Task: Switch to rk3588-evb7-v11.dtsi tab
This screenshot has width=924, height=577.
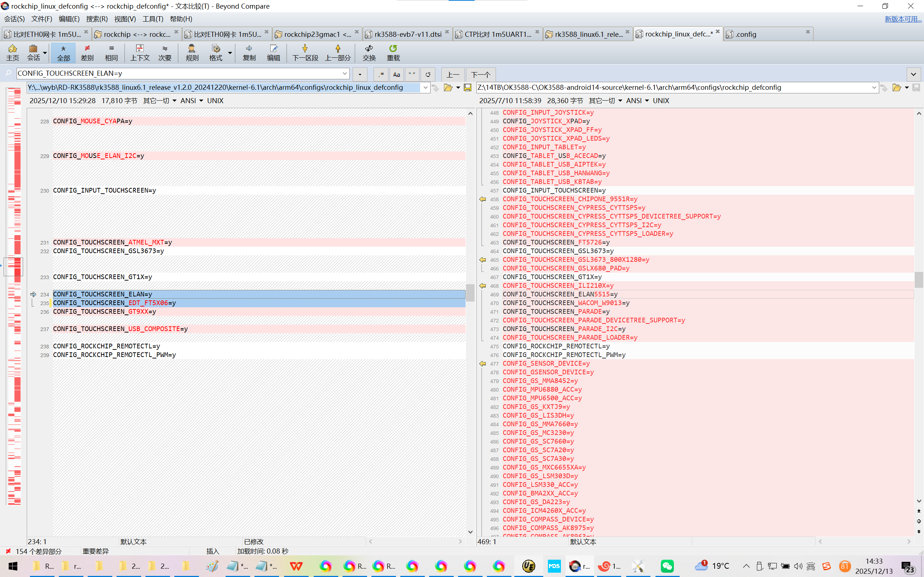Action: 407,34
